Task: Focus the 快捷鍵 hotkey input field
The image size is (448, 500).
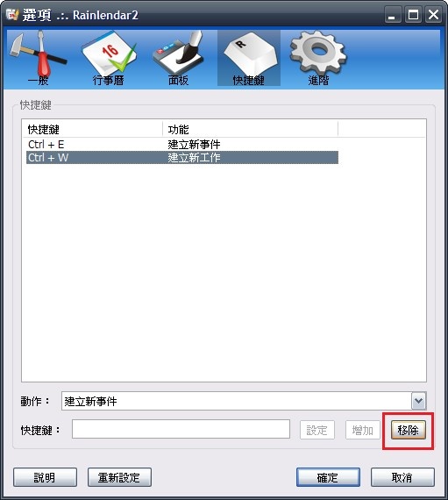Action: point(181,429)
